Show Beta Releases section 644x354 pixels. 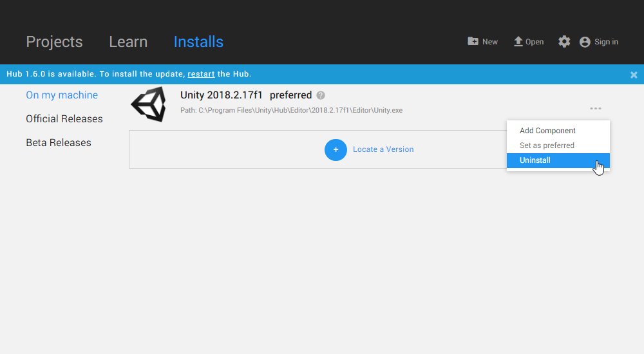pyautogui.click(x=59, y=143)
